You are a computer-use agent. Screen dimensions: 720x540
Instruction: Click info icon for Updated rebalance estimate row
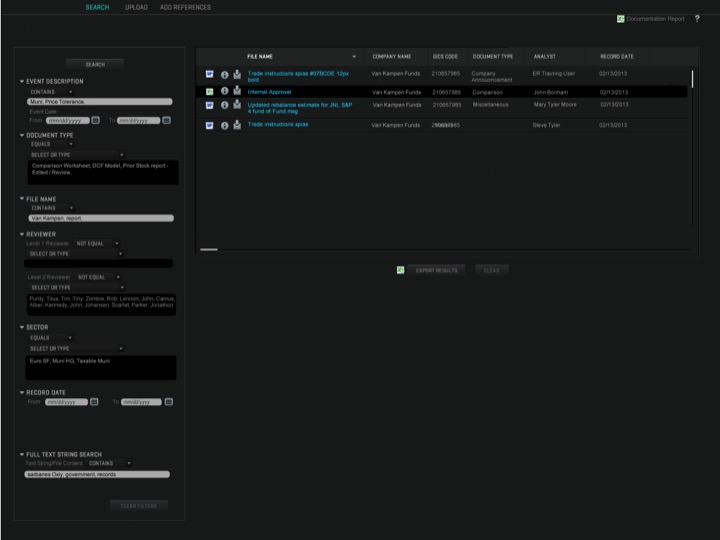tap(224, 105)
